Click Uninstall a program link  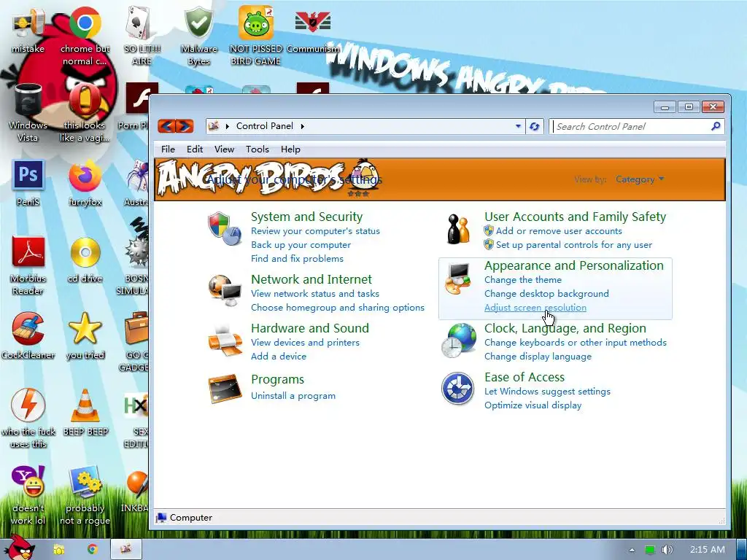293,396
